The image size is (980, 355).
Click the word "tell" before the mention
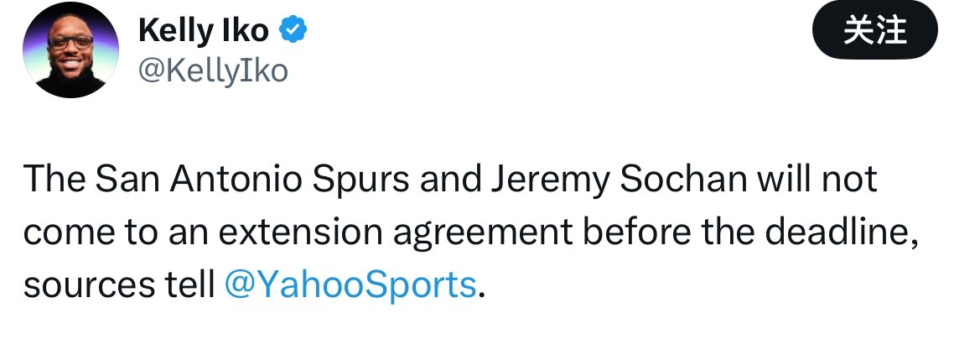tap(187, 285)
